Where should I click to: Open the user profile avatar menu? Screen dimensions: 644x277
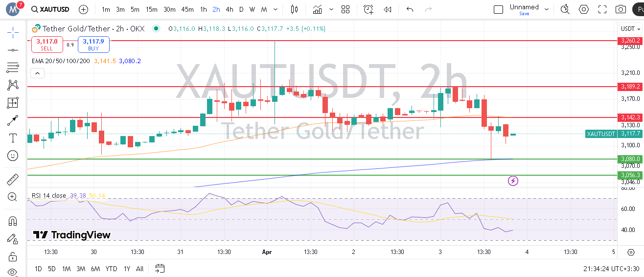[x=14, y=9]
